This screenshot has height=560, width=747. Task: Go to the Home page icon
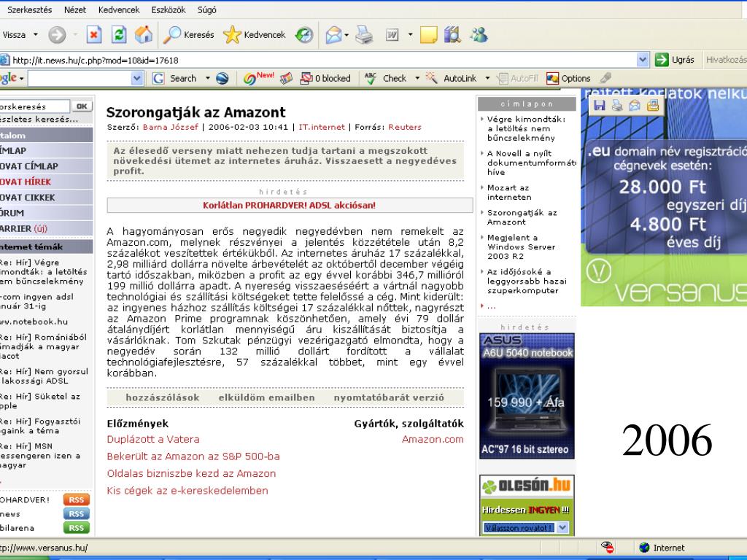coord(144,35)
